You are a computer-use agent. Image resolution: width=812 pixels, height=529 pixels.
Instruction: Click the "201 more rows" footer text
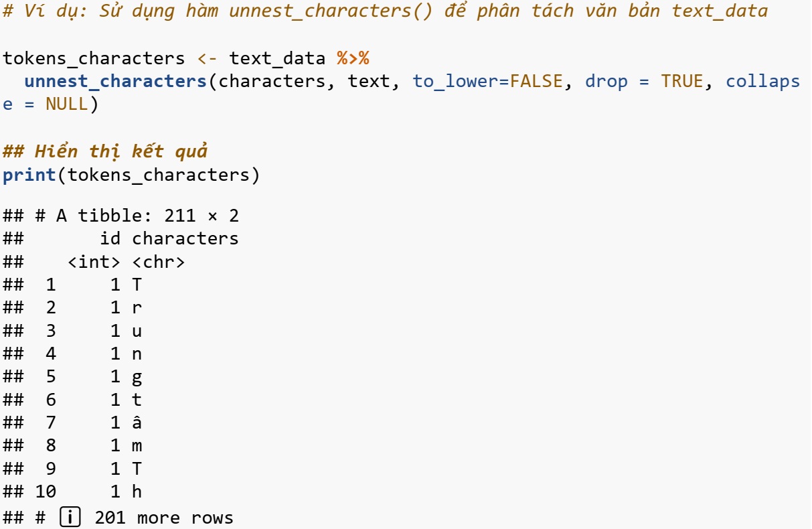click(164, 518)
